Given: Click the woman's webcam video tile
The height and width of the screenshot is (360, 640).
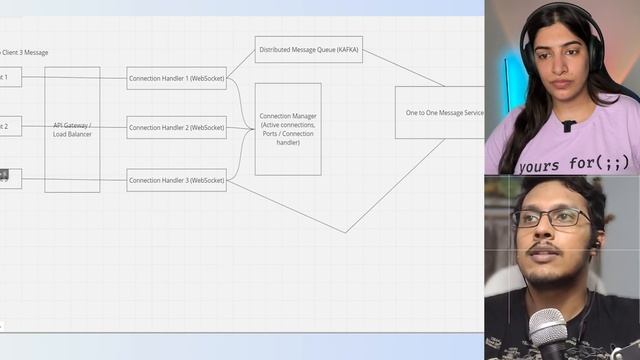Looking at the screenshot, I should coord(562,87).
